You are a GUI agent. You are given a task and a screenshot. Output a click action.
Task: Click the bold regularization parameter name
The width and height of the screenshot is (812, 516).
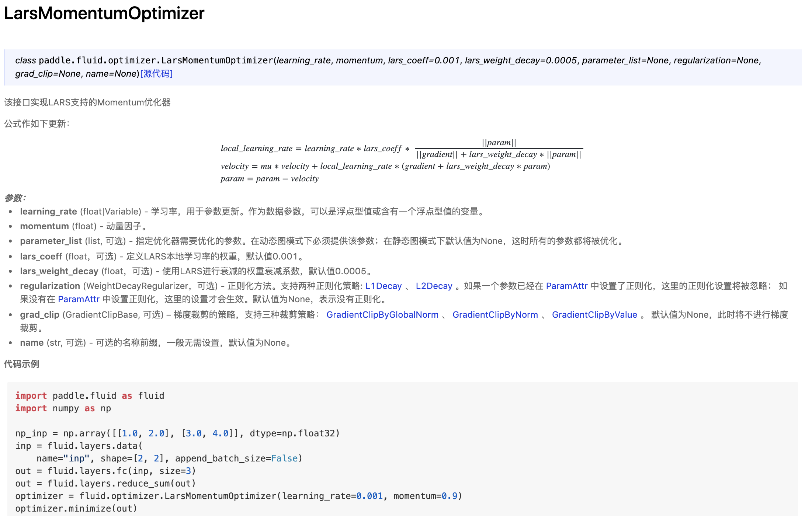(x=50, y=286)
